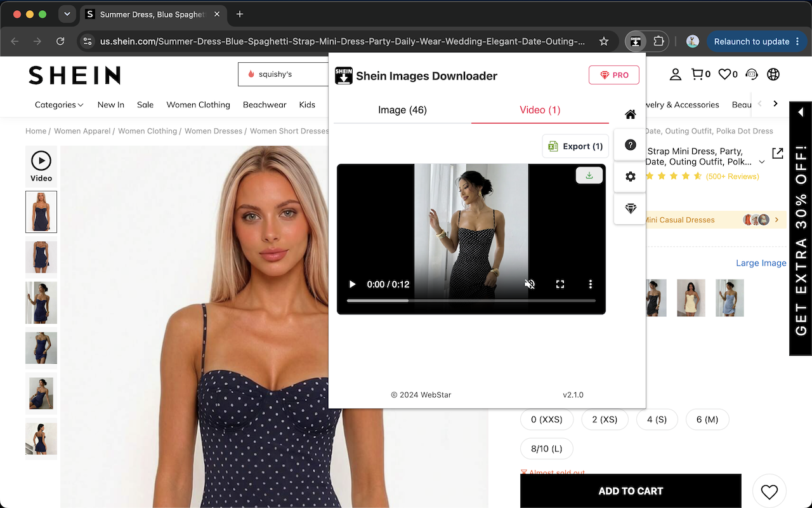Open the extension settings gear icon
Viewport: 812px width, 508px height.
tap(630, 177)
